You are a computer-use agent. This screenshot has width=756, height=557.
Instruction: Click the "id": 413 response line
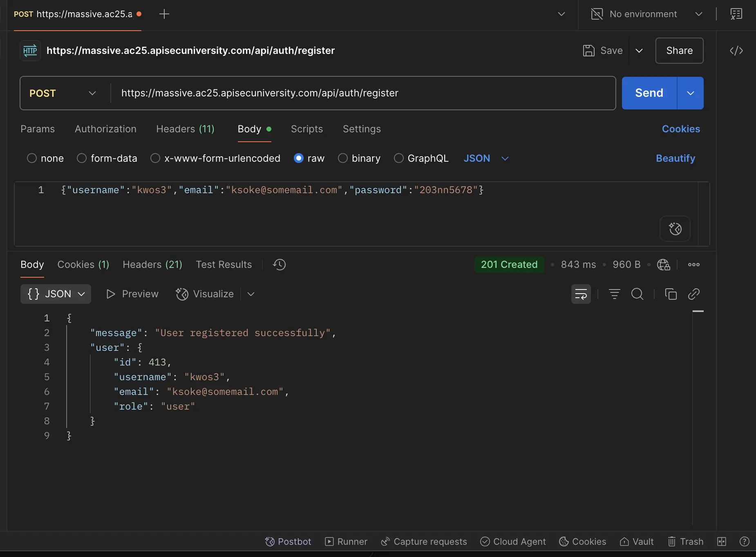[x=142, y=362]
